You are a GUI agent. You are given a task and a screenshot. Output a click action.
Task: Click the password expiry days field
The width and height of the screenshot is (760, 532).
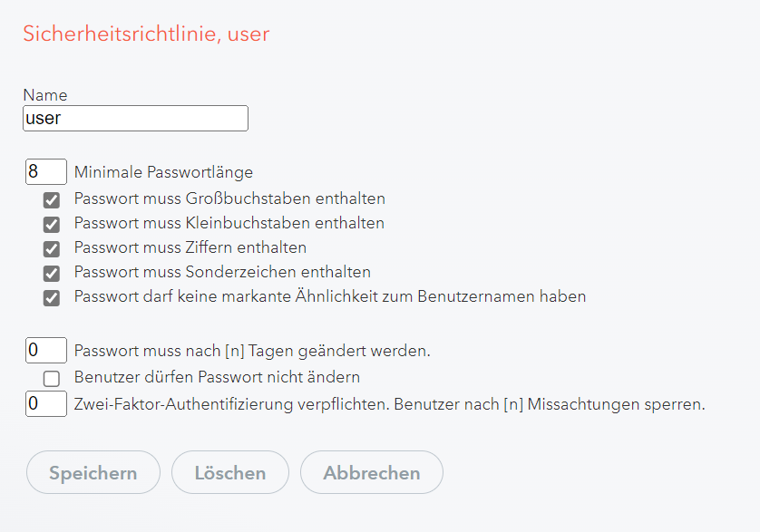click(46, 350)
